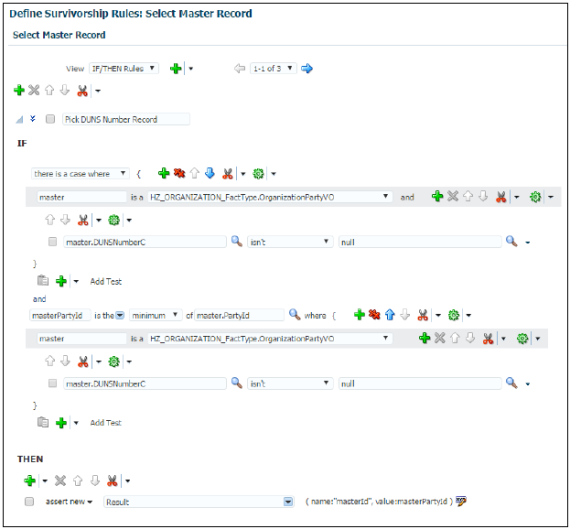Image resolution: width=570 pixels, height=529 pixels.
Task: Click red delete icon in 'there is a case where' row
Action: [179, 173]
